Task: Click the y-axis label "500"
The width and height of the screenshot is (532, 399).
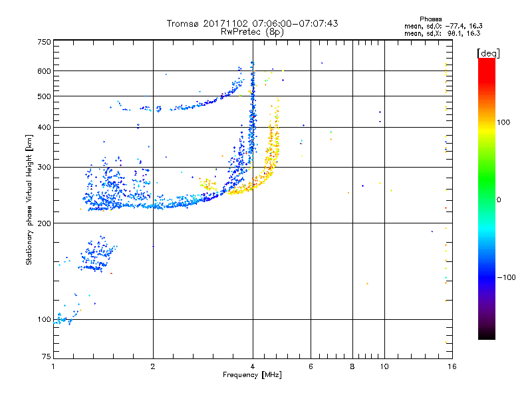Action: coord(44,96)
